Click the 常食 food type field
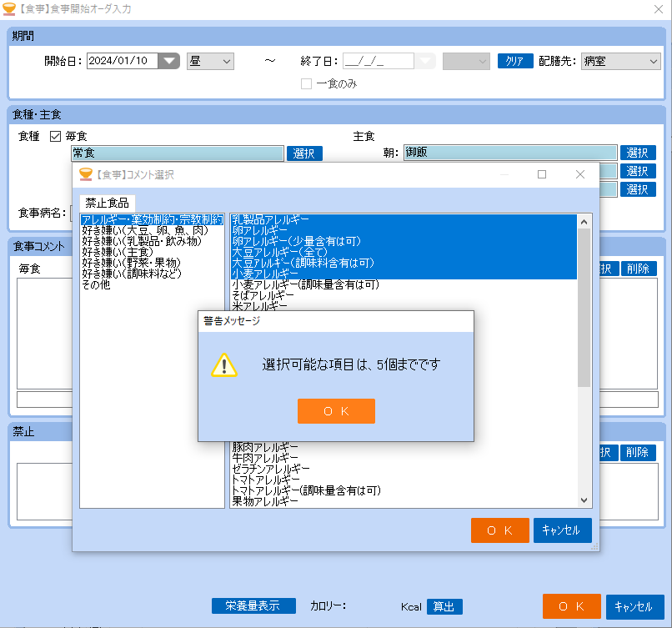The height and width of the screenshot is (628, 672). pyautogui.click(x=178, y=153)
